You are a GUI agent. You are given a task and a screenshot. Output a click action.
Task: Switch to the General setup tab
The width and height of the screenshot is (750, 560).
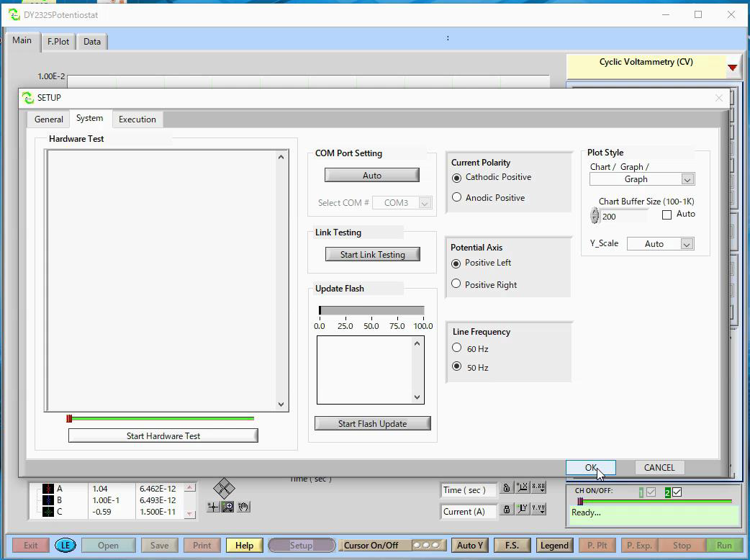(49, 119)
